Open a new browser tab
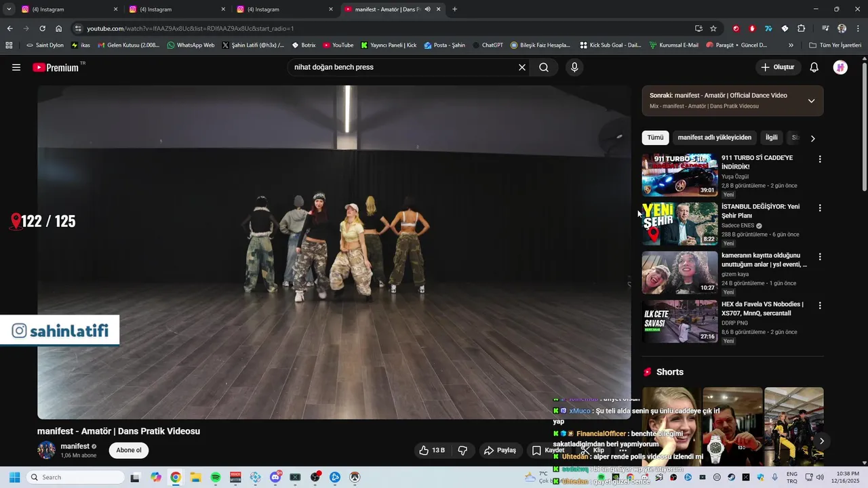868x488 pixels. click(454, 9)
